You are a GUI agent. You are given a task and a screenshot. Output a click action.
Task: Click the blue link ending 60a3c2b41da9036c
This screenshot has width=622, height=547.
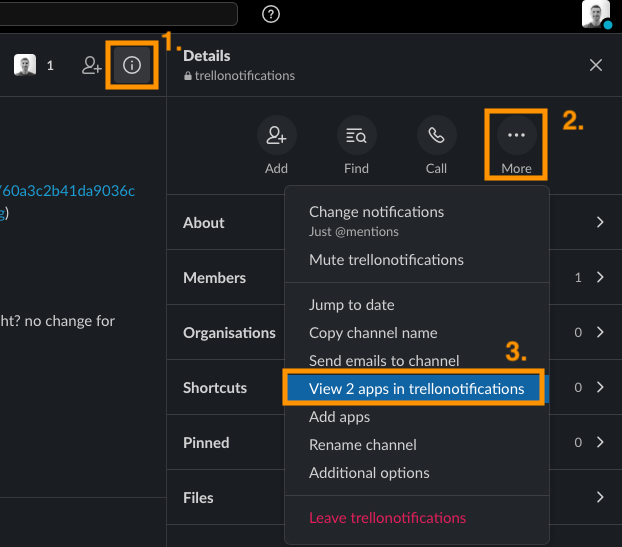click(x=67, y=191)
